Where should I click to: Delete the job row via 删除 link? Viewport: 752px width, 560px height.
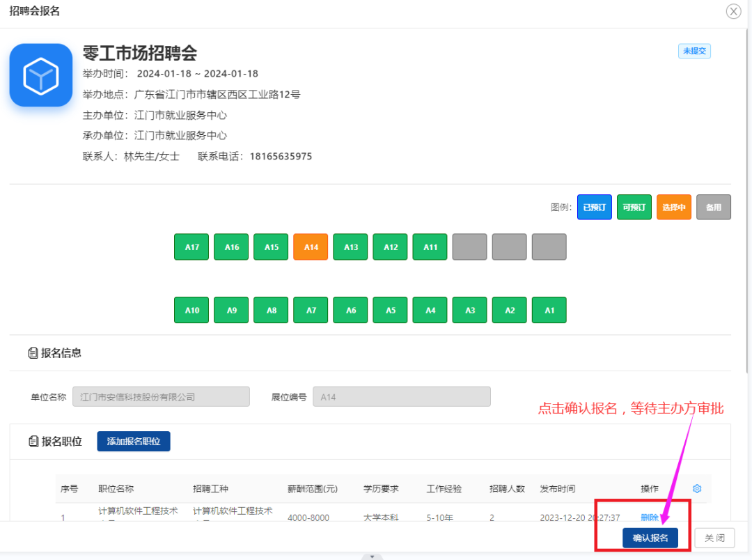click(x=649, y=518)
